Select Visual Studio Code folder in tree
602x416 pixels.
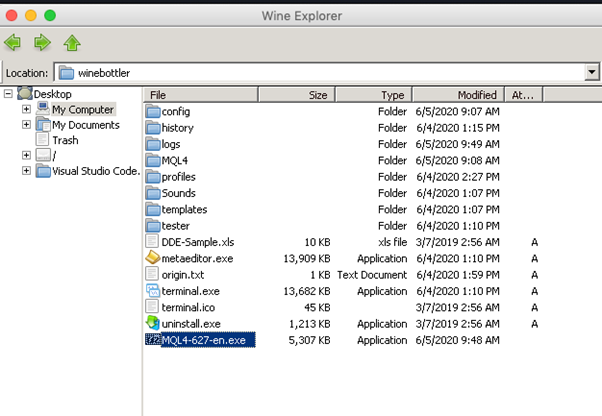[96, 171]
